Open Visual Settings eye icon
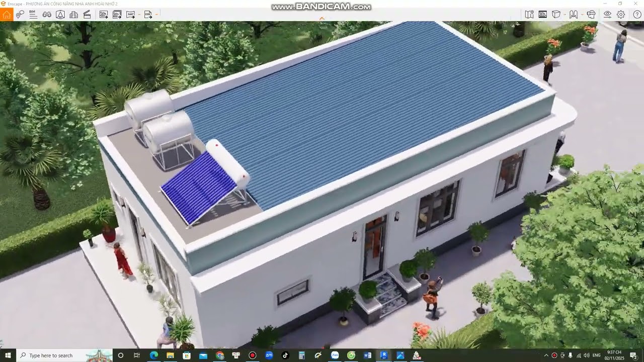The height and width of the screenshot is (362, 644). (x=607, y=15)
